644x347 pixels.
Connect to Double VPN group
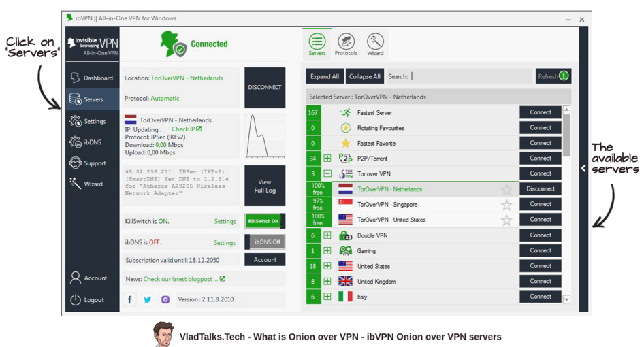click(x=540, y=235)
